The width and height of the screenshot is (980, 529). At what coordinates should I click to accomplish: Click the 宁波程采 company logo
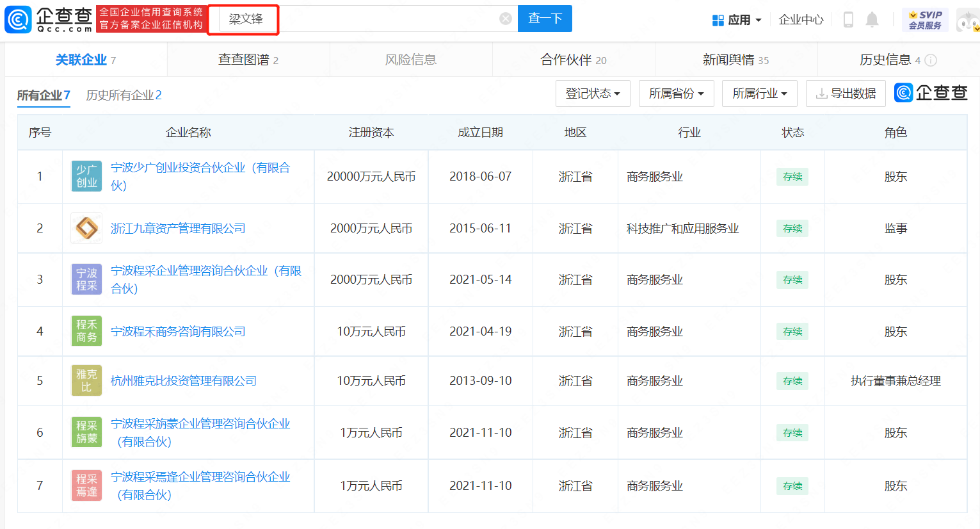click(x=86, y=279)
